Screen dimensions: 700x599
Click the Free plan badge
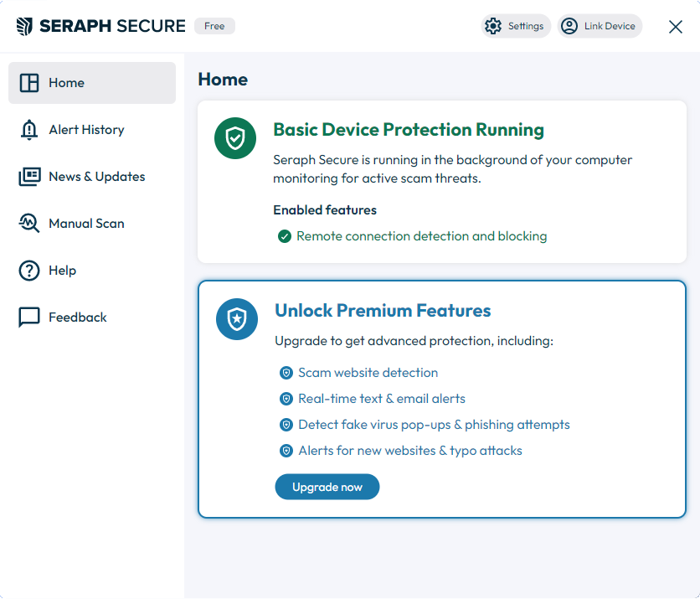click(214, 26)
